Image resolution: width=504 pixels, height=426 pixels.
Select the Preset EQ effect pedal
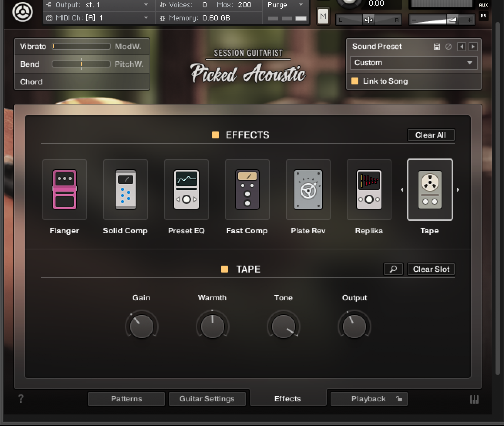[x=186, y=190]
